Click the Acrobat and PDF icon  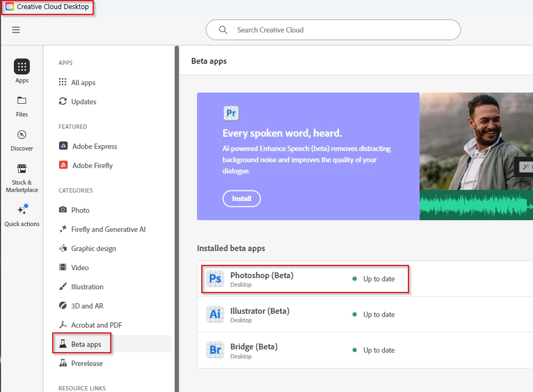[62, 324]
